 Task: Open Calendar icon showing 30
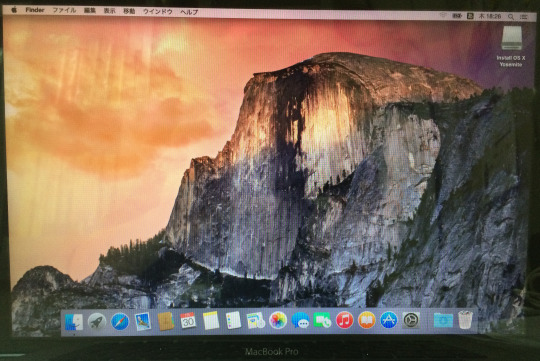pyautogui.click(x=188, y=321)
